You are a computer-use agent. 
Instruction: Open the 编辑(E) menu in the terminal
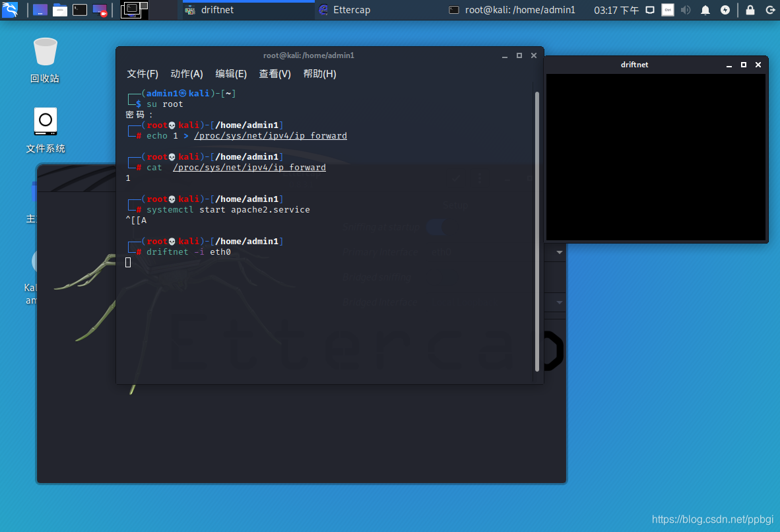231,74
